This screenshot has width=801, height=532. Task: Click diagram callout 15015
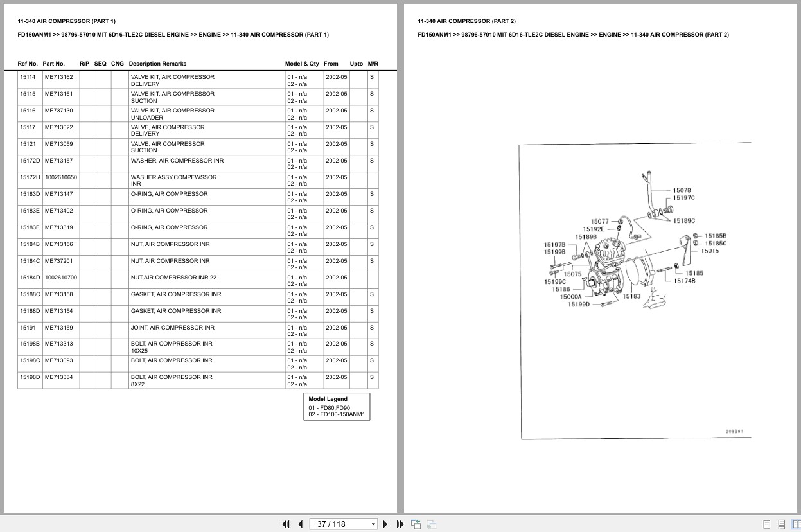(x=710, y=251)
